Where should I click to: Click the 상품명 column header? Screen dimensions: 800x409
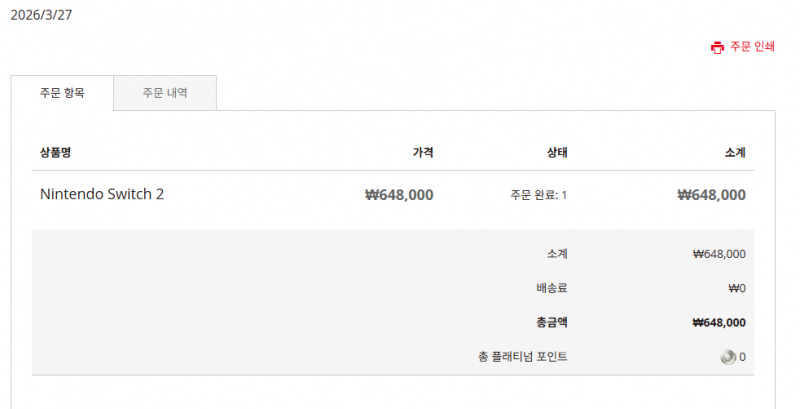coord(55,153)
